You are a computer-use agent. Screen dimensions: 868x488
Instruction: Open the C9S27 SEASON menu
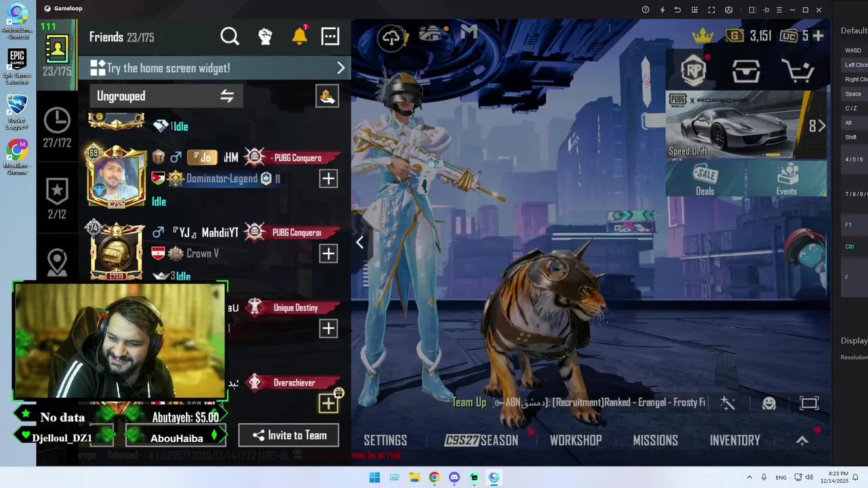(481, 441)
